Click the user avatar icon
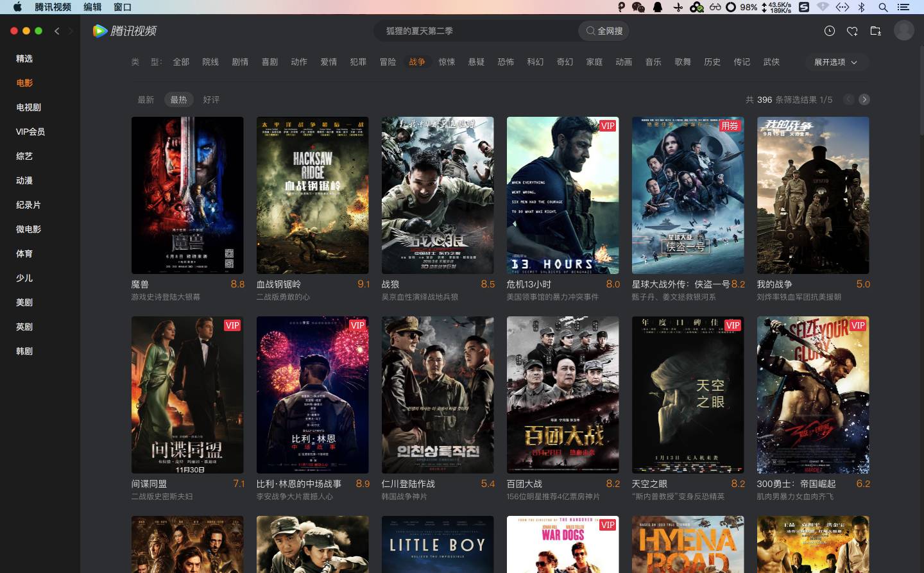The image size is (924, 573). click(903, 30)
